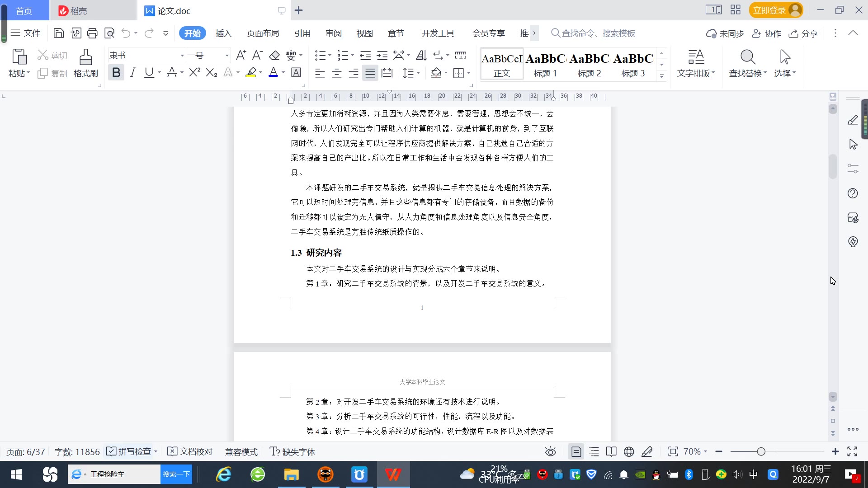Click 缺失字体 in status bar
Screen dimensions: 868x488
coord(292,451)
